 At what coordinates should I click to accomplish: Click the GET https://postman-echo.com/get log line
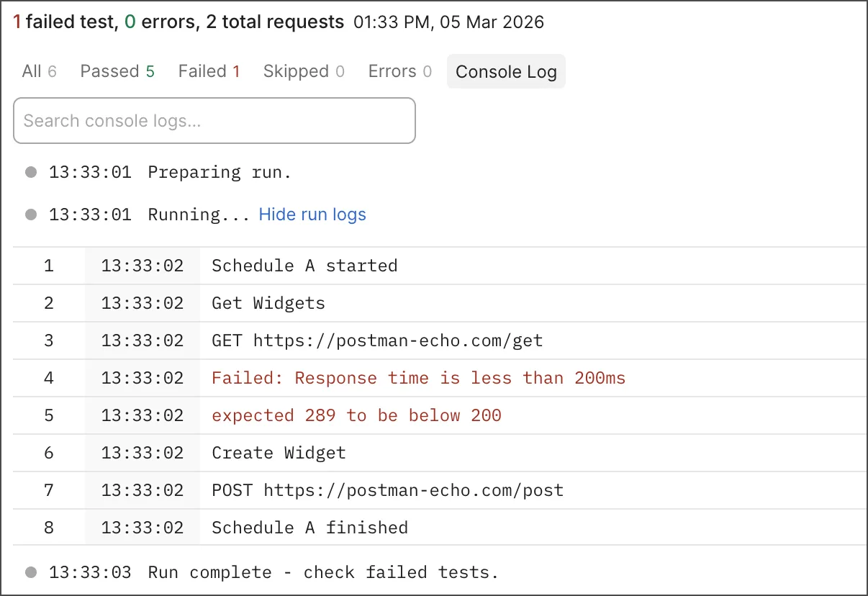click(x=377, y=340)
